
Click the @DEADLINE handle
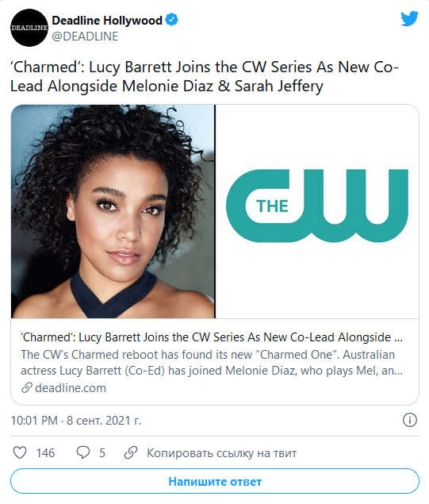click(85, 37)
